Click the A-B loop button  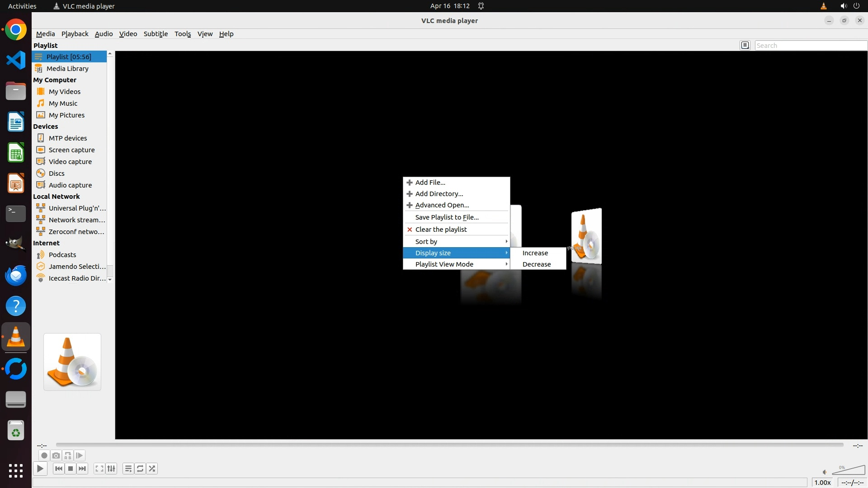click(67, 455)
